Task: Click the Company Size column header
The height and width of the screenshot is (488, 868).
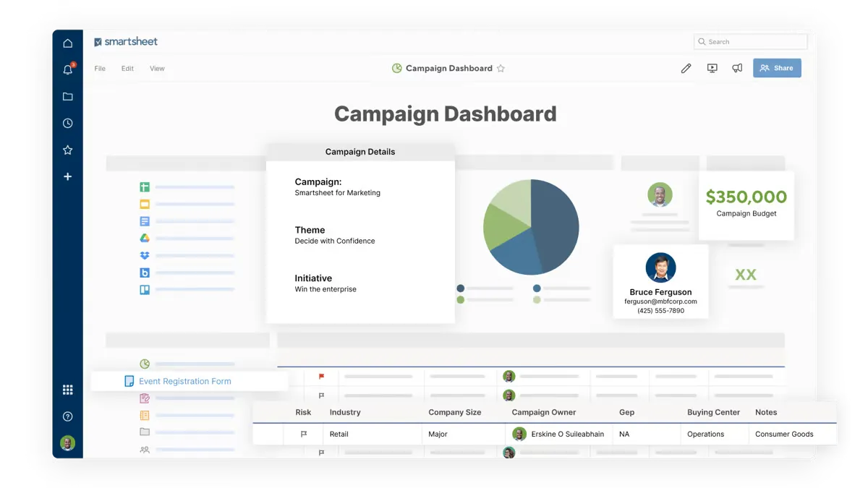Action: point(455,412)
